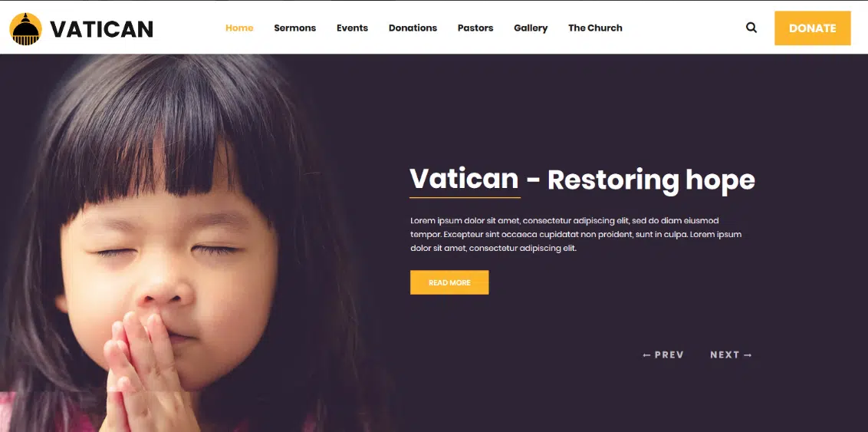This screenshot has height=432, width=868.
Task: Open the Sermons menu item
Action: [x=295, y=28]
